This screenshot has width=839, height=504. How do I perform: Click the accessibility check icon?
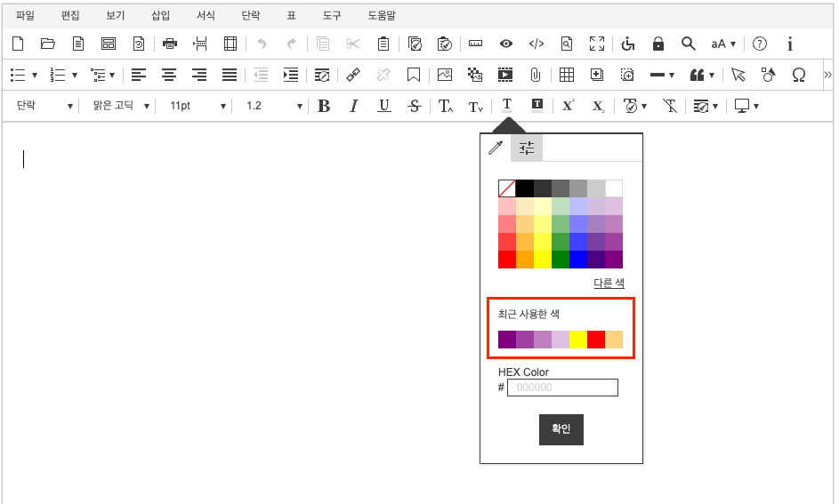click(x=628, y=44)
